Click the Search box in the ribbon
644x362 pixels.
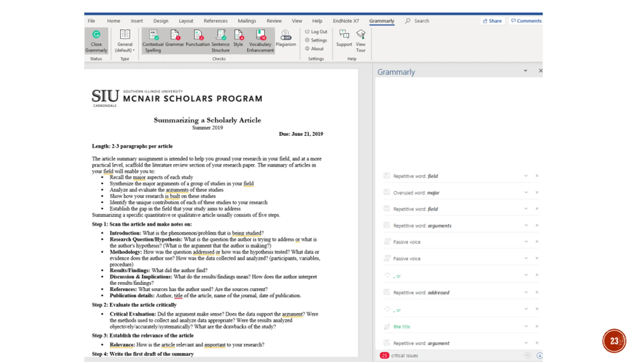(x=417, y=21)
